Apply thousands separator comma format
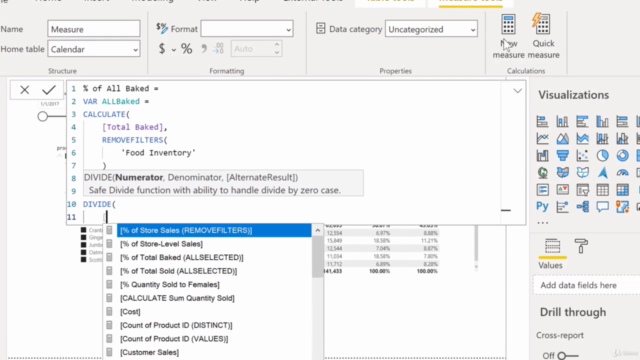This screenshot has height=360, width=640. 204,49
